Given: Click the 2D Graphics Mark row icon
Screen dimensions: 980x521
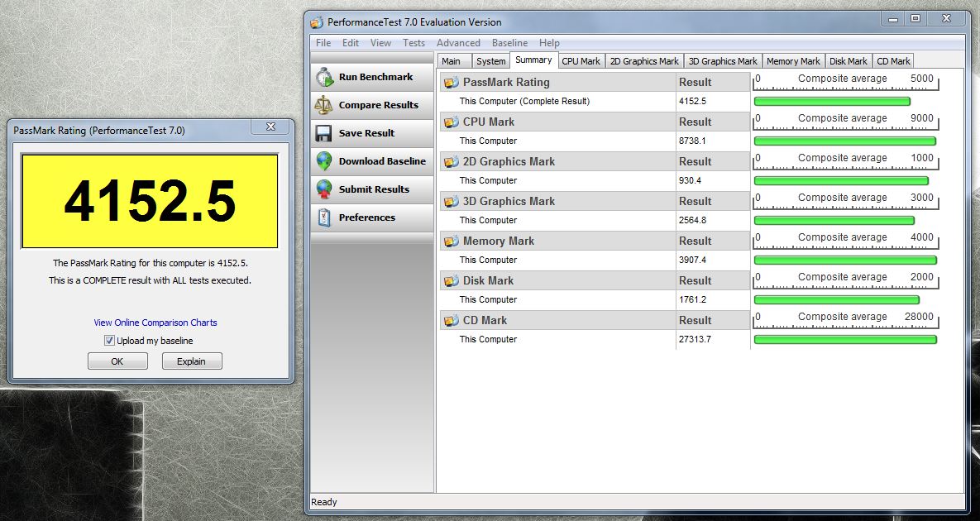Looking at the screenshot, I should coord(451,162).
